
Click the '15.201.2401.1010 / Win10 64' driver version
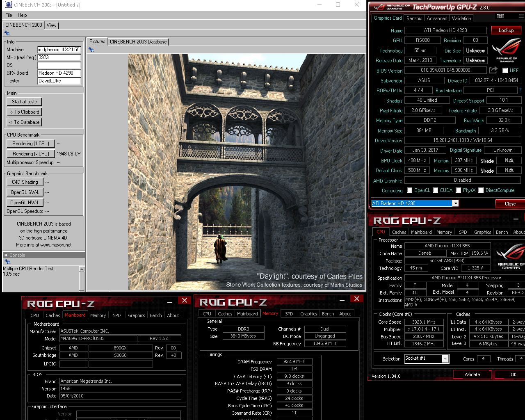[x=462, y=140]
